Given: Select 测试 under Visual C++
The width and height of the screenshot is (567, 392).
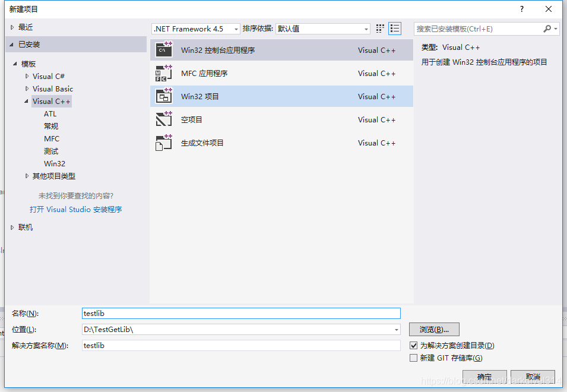Looking at the screenshot, I should tap(51, 151).
